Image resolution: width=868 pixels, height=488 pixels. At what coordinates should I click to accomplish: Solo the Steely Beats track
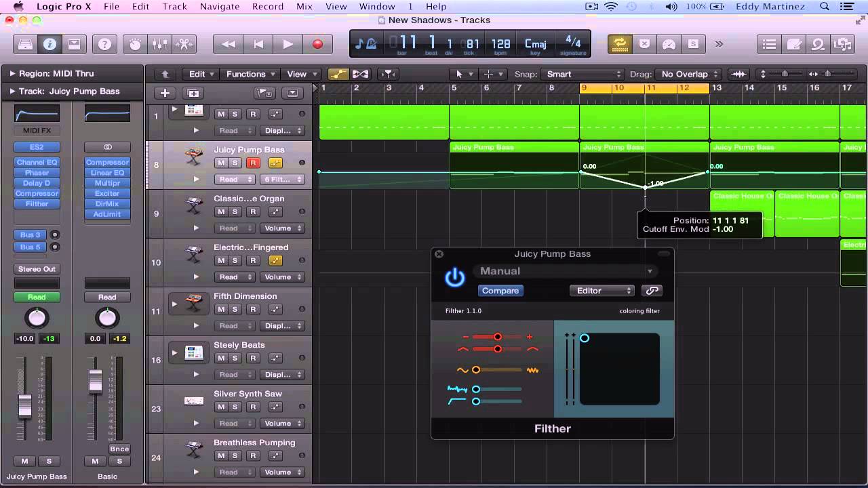coord(235,358)
